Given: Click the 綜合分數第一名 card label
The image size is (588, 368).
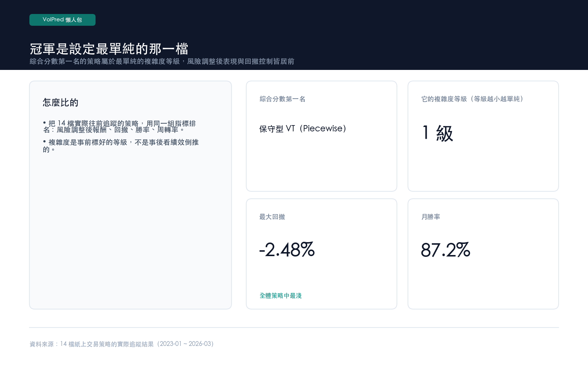Looking at the screenshot, I should [282, 99].
